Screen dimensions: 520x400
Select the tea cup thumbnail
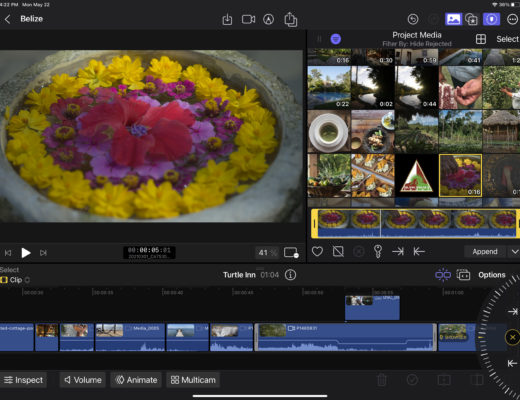[329, 131]
